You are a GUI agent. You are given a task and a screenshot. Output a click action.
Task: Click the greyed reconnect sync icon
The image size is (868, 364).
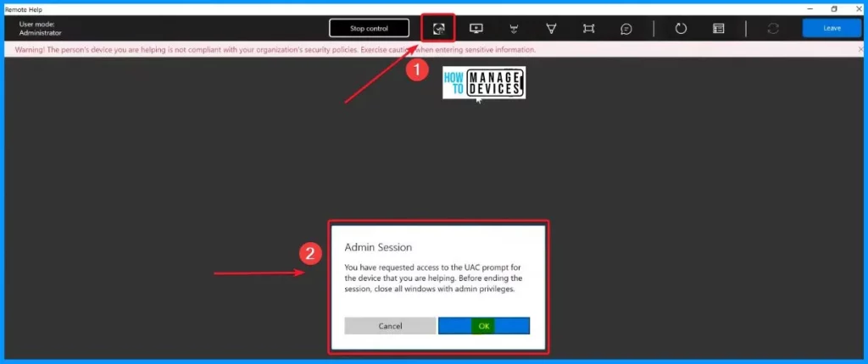(773, 29)
